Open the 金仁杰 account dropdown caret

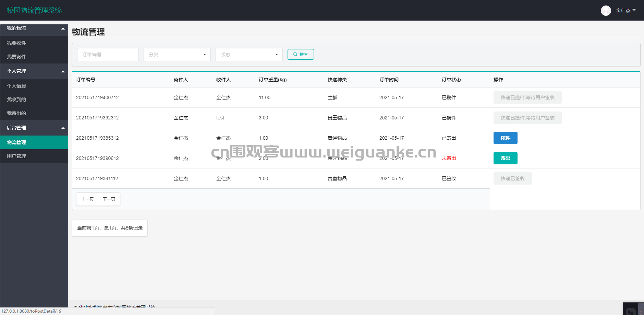point(634,10)
